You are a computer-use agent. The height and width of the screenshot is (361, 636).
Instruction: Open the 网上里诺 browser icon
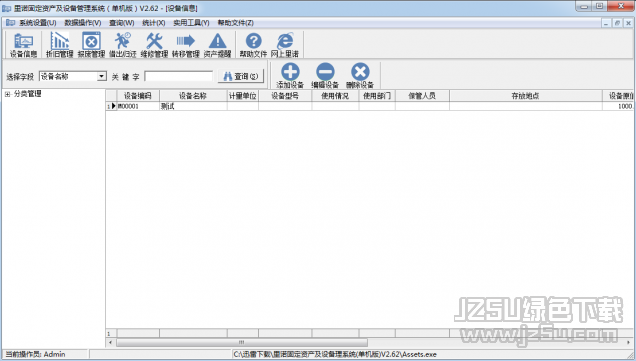click(285, 45)
